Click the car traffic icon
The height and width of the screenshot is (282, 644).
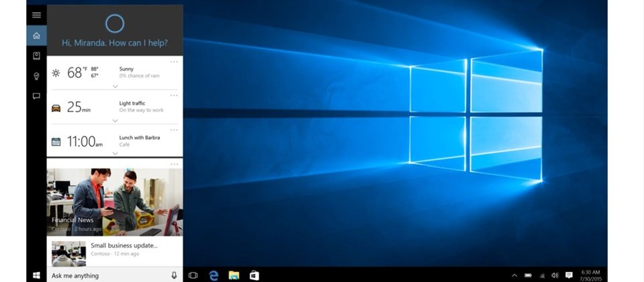[x=56, y=108]
